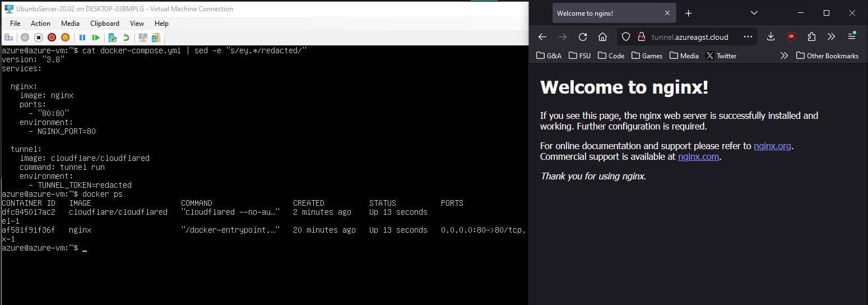Click the greyed-out Start VM power icon
Image resolution: width=868 pixels, height=305 pixels.
[25, 38]
